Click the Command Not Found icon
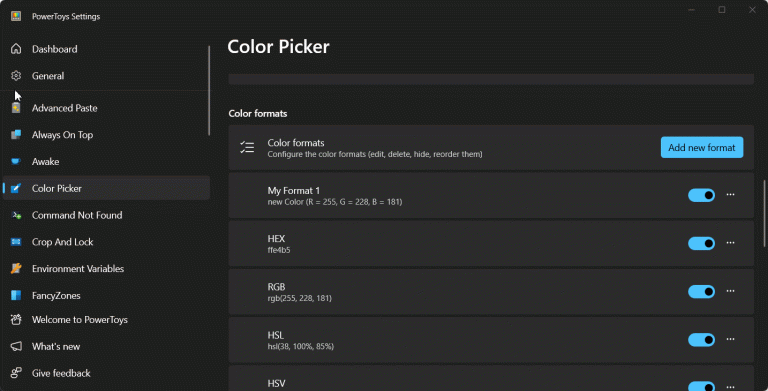Viewport: 768px width, 391px height. tap(16, 215)
